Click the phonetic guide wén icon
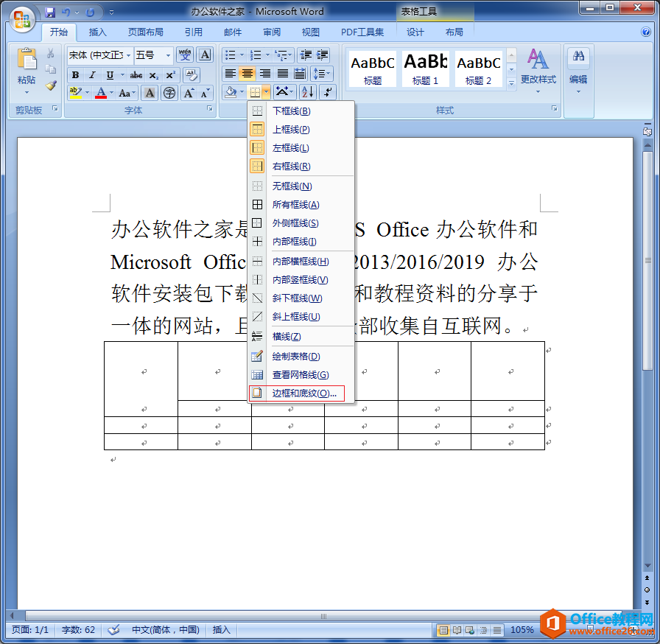 [185, 55]
